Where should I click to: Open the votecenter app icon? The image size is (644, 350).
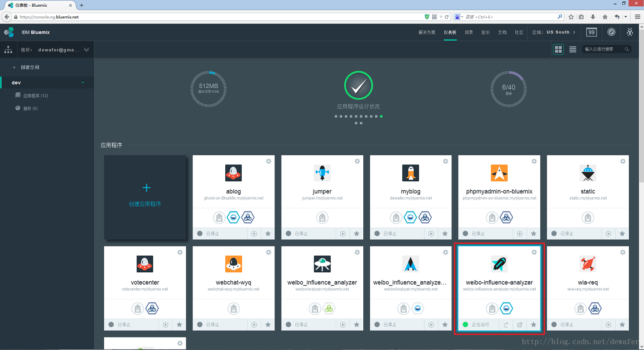[145, 264]
